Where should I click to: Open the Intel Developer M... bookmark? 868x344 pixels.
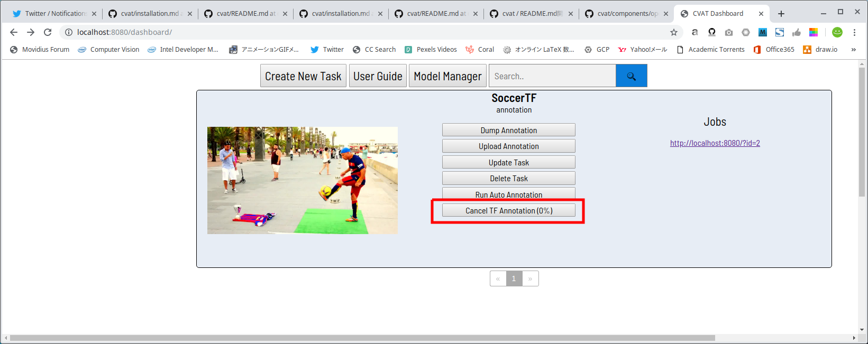point(182,50)
